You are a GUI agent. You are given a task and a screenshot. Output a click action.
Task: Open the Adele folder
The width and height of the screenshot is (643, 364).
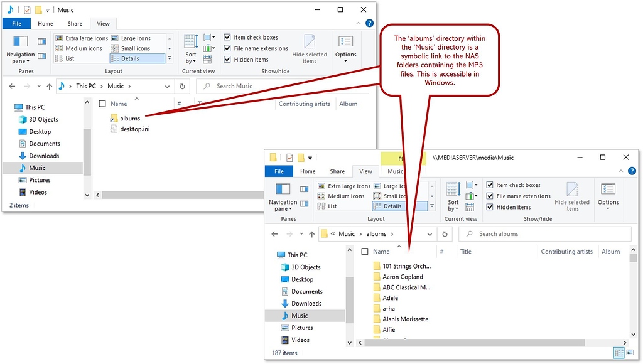point(390,298)
